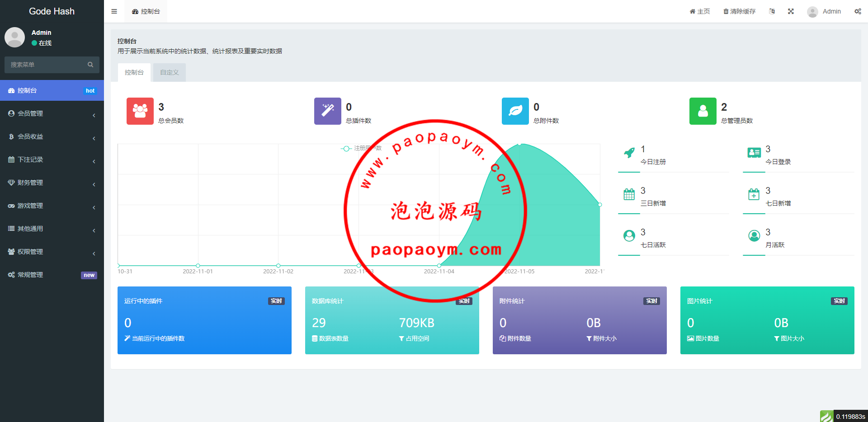The height and width of the screenshot is (422, 868).
Task: Toggle the hamburger sidebar menu icon
Action: click(114, 11)
